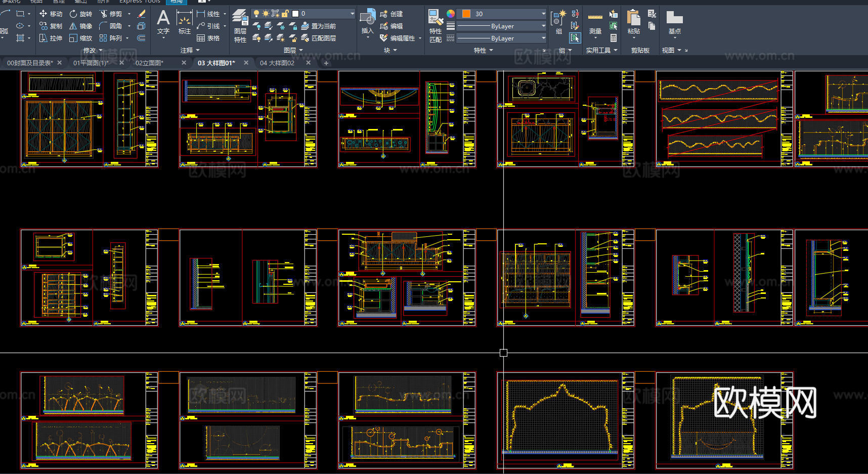Viewport: 868px width, 474px height.
Task: Click the object color wheel icon
Action: coord(450,14)
